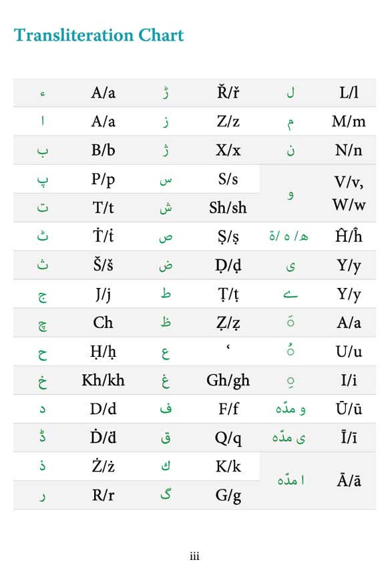The image size is (390, 588).
Task: Select the U/u short vowel cell
Action: click(349, 351)
